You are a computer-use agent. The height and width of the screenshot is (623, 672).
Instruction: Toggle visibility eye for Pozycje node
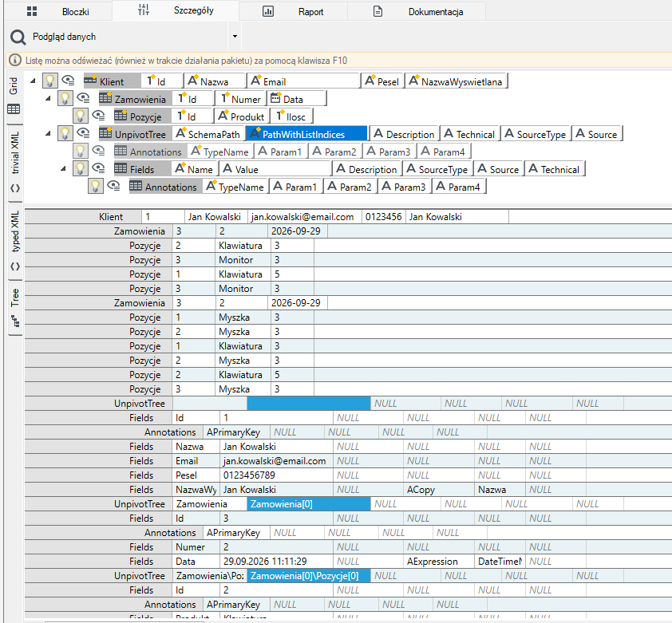pos(99,116)
